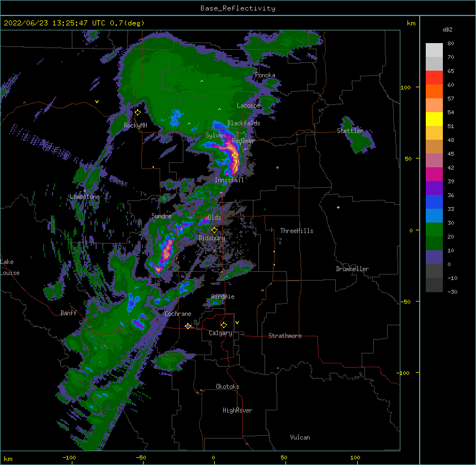
Task: Click the -100 tick on the right vertical axis
Action: point(404,373)
